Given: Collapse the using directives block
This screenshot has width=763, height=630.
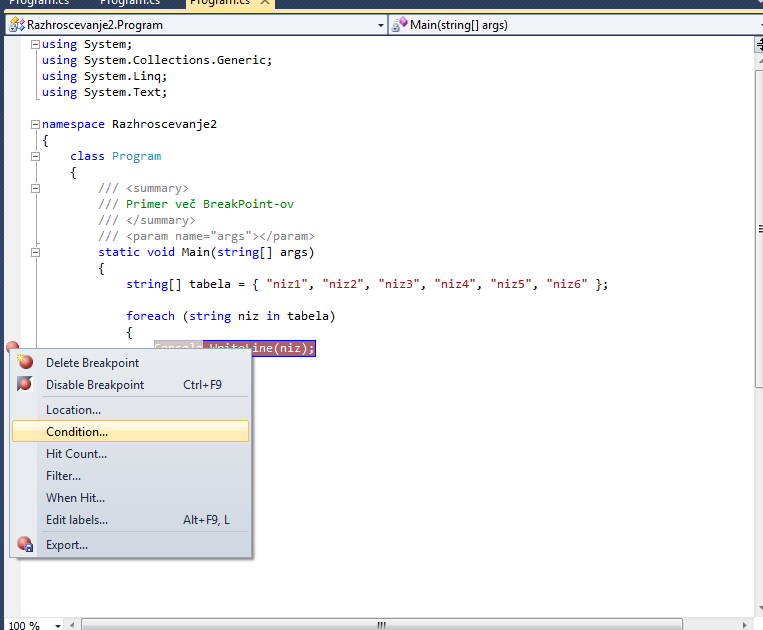Looking at the screenshot, I should click(36, 44).
